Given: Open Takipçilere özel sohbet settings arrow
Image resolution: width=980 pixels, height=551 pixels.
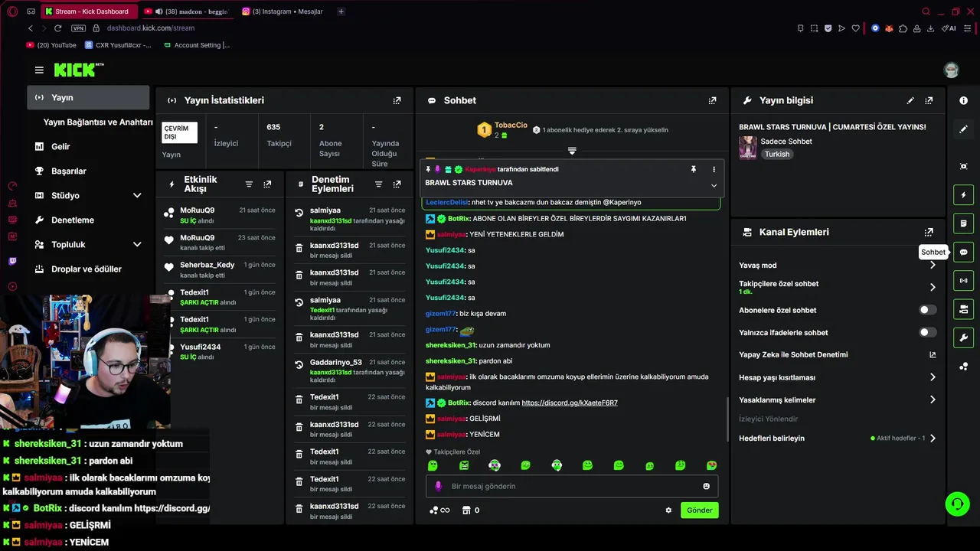Looking at the screenshot, I should (933, 288).
